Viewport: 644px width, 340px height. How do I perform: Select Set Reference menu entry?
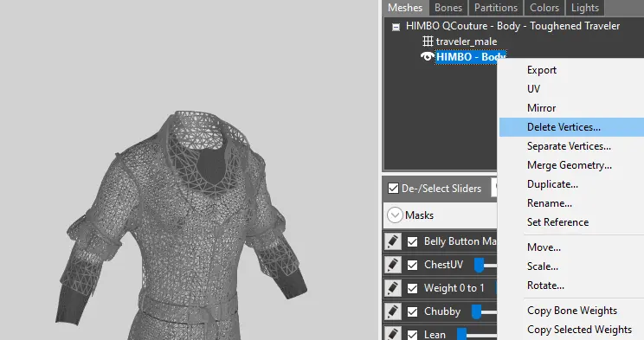pyautogui.click(x=571, y=222)
